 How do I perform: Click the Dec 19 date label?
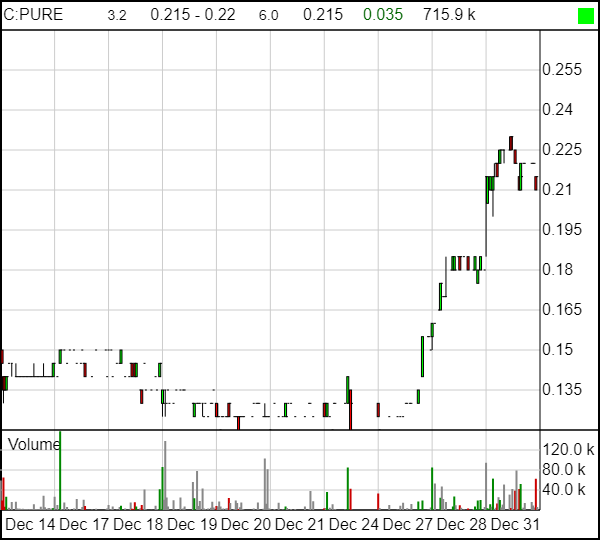pos(192,524)
